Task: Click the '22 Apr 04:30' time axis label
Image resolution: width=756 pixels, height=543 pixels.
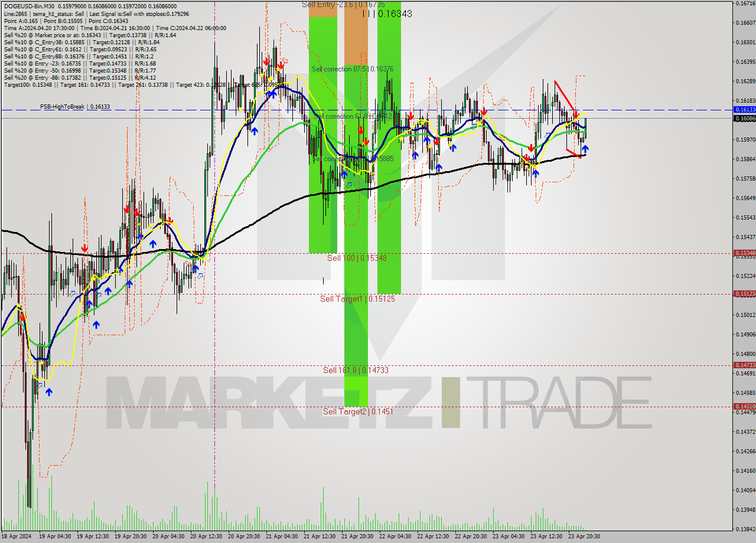Action: pyautogui.click(x=395, y=537)
